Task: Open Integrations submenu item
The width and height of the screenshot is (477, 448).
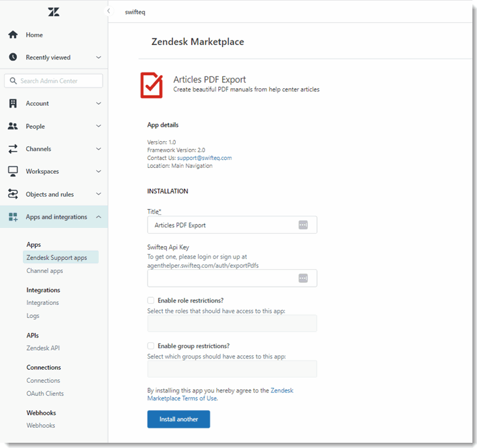Action: click(x=42, y=302)
